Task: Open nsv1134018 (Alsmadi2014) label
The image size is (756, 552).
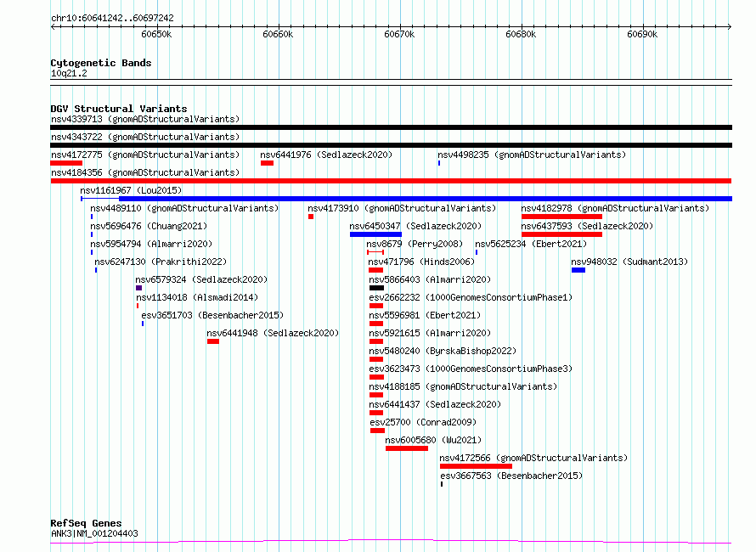Action: click(197, 297)
